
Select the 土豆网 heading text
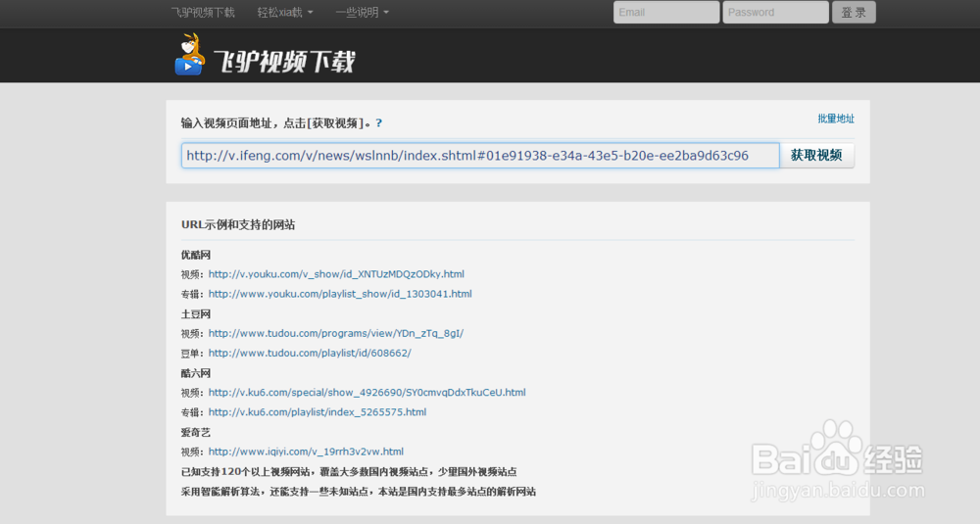(x=196, y=314)
